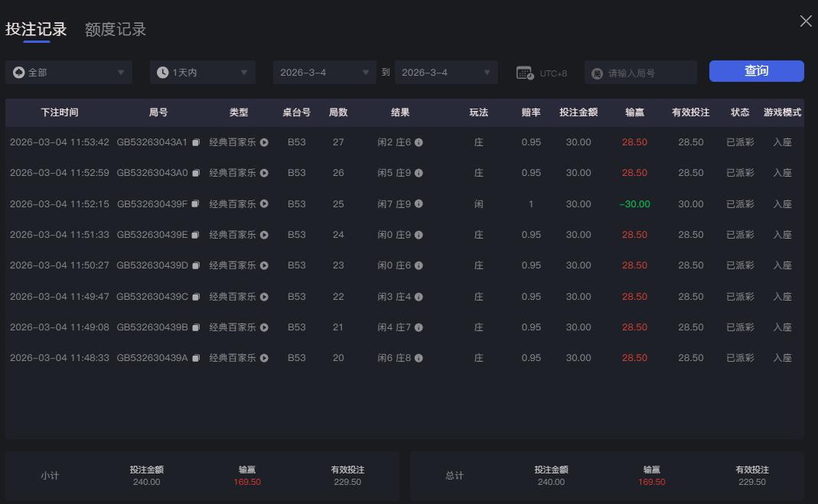Viewport: 818px width, 504px height.
Task: Open result details for 闲7 庄9
Action: tap(419, 204)
